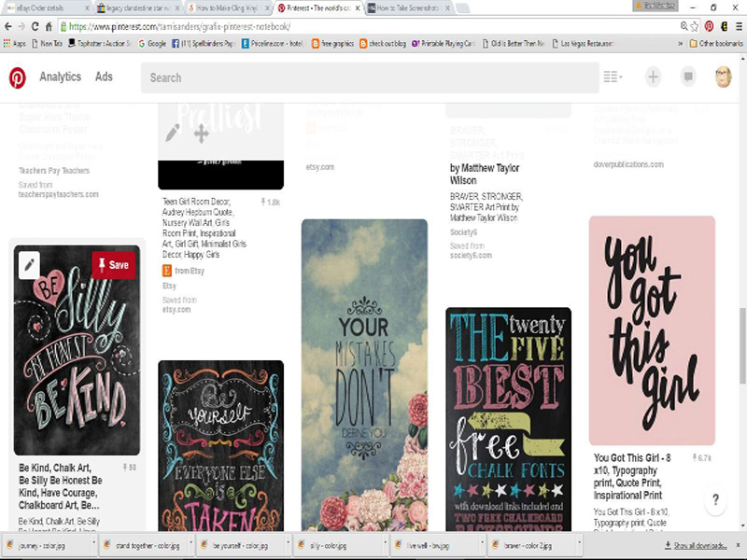The width and height of the screenshot is (747, 560).
Task: Open the Tophatter Auction bookmark
Action: [x=100, y=43]
